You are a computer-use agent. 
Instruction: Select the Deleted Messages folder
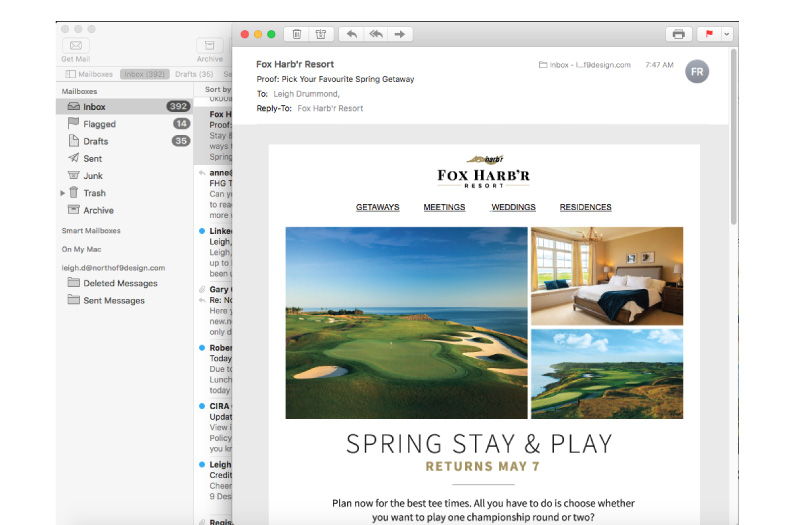click(120, 283)
